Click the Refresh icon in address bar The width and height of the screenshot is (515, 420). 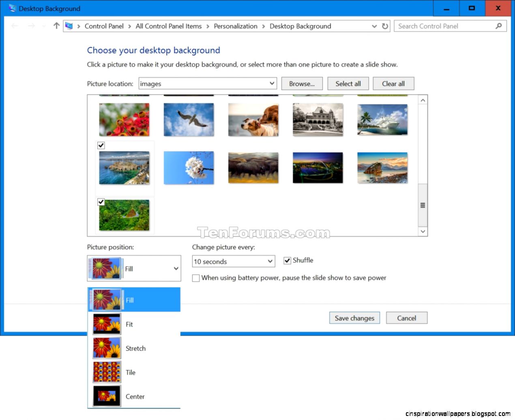coord(384,26)
